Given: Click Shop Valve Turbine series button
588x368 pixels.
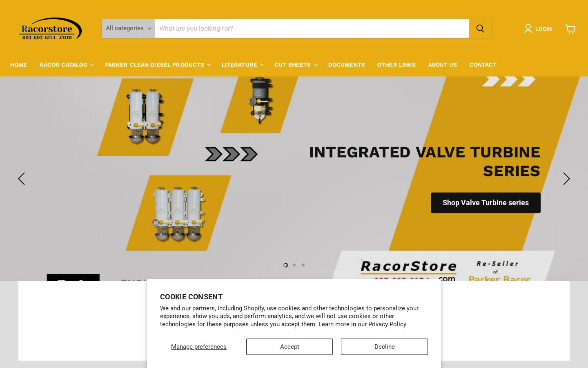Looking at the screenshot, I should tap(486, 203).
